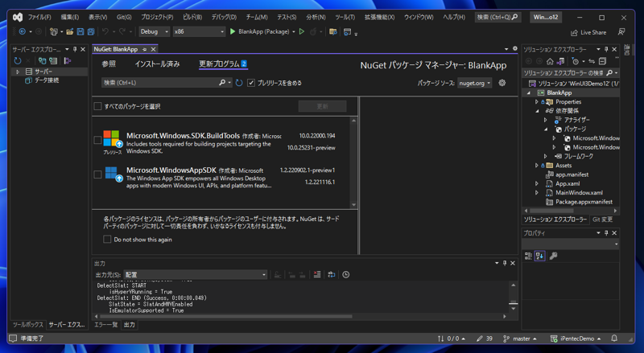This screenshot has width=644, height=353.
Task: Open the Debug configuration dropdown
Action: click(x=155, y=31)
